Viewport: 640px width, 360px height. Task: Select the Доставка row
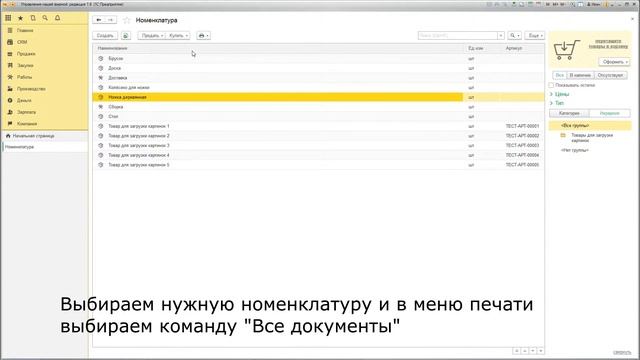click(x=318, y=78)
